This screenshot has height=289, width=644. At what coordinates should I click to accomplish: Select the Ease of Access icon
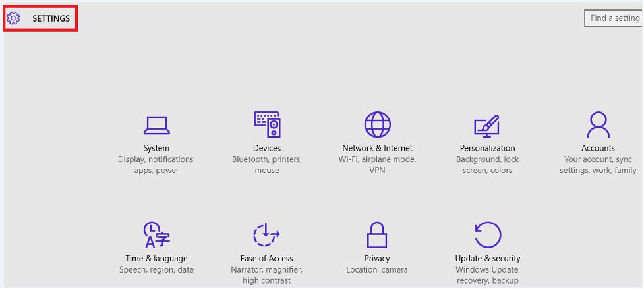pos(266,235)
